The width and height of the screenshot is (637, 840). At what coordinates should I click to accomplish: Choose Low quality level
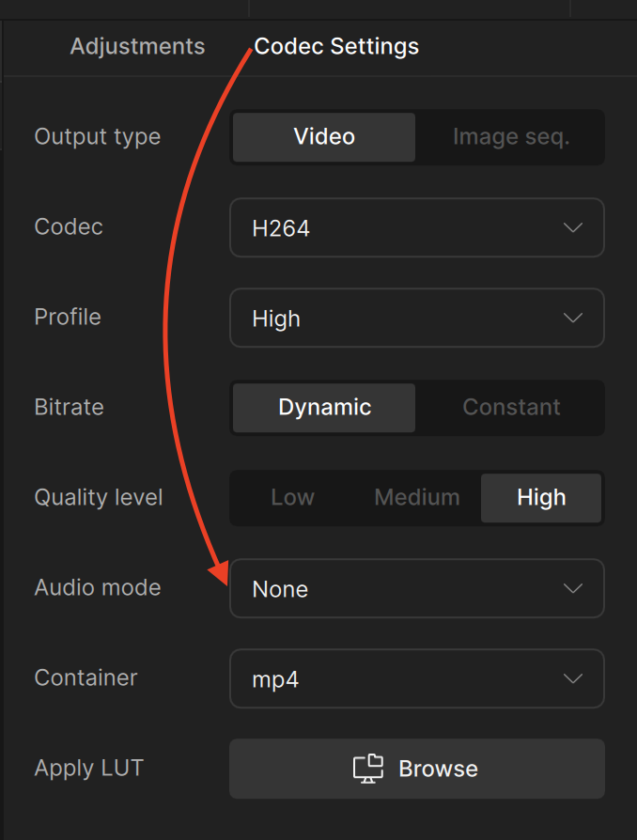tap(292, 497)
